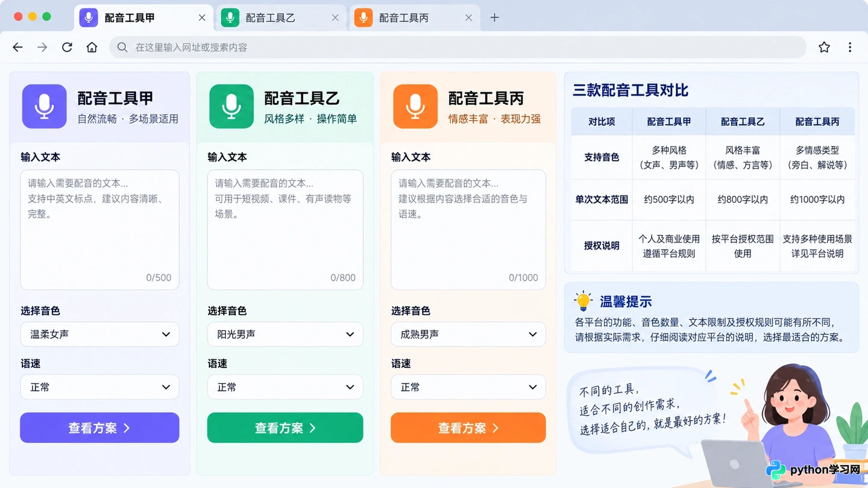Open the browser three-dot menu
Image resolution: width=868 pixels, height=488 pixels.
(850, 47)
